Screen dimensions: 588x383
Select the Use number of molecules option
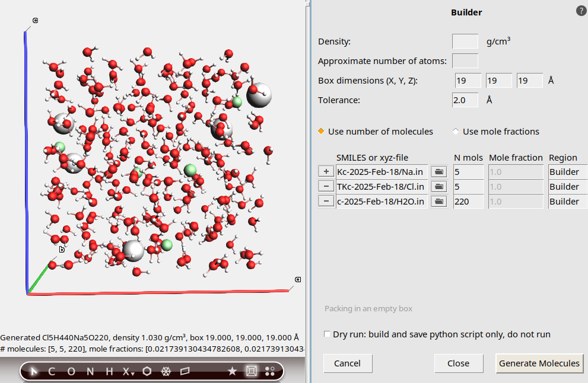pos(320,131)
